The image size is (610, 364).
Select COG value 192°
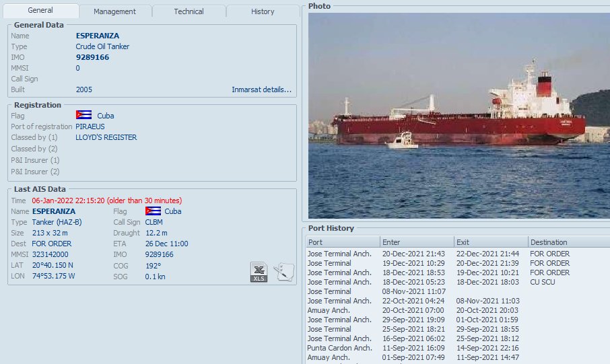154,266
